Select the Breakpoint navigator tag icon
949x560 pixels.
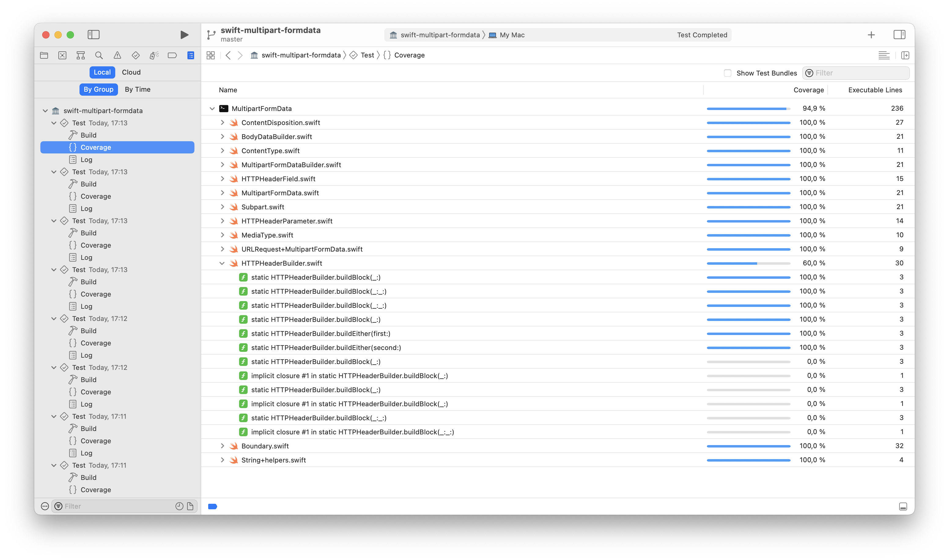tap(172, 55)
